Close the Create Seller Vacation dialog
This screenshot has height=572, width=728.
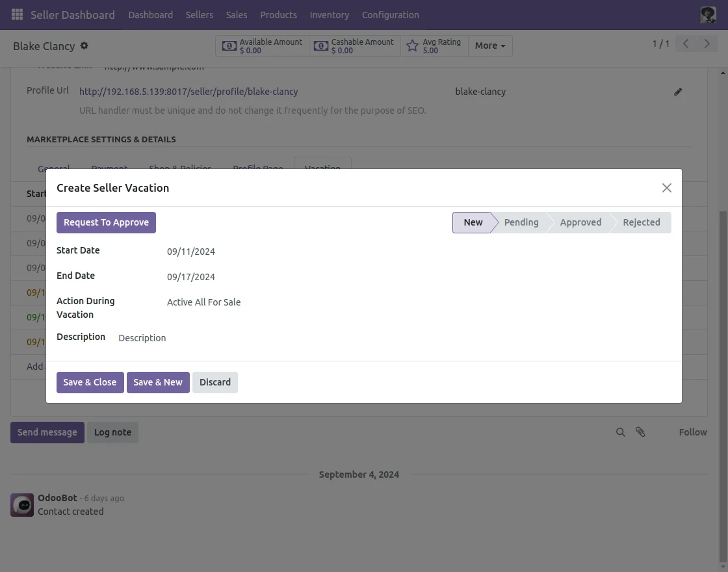pyautogui.click(x=666, y=188)
